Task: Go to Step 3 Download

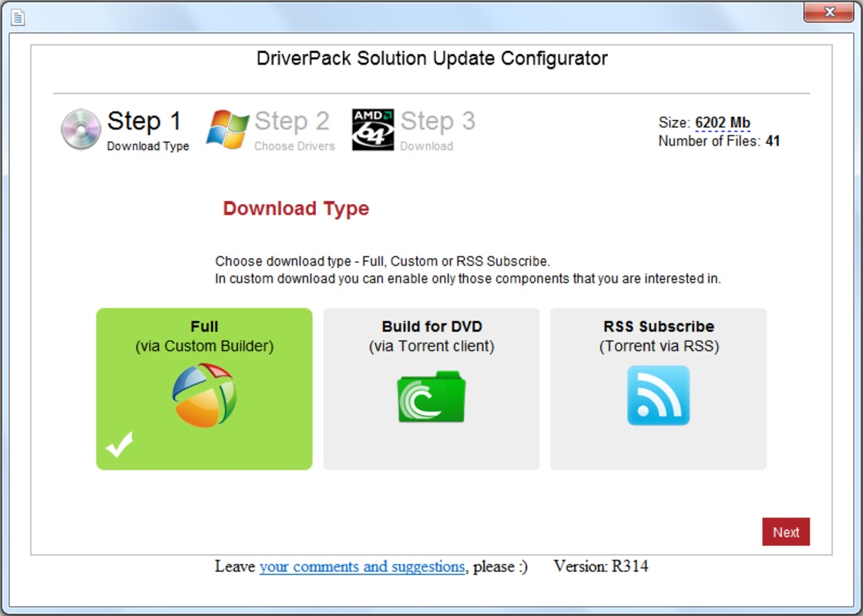Action: click(x=414, y=130)
